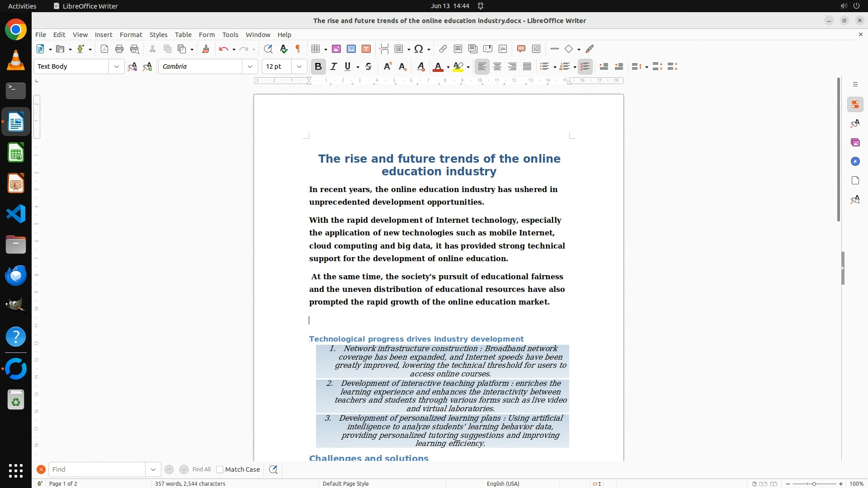The image size is (868, 488).
Task: Open the Format menu
Action: point(131,35)
